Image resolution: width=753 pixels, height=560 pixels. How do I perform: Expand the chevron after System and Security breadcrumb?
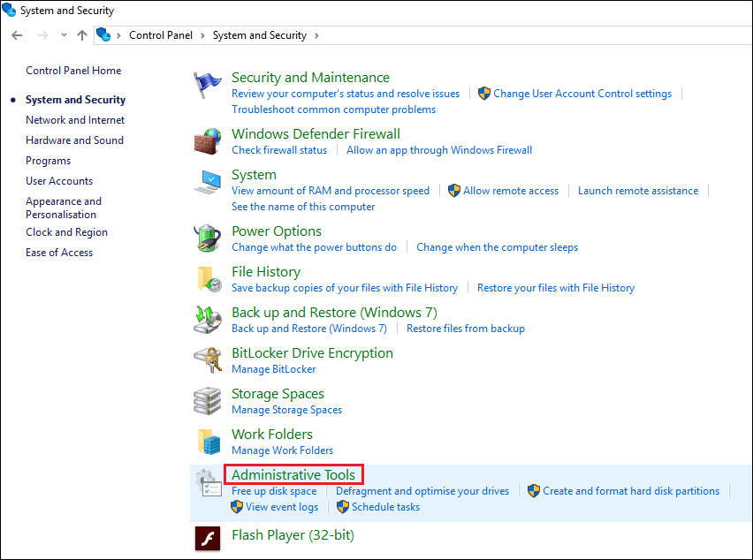pos(316,35)
